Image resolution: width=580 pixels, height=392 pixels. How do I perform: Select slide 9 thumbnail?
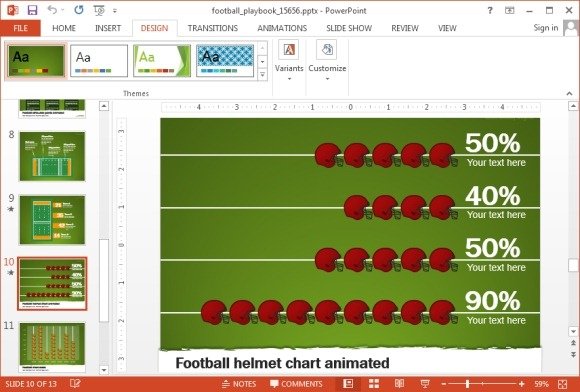(x=52, y=220)
